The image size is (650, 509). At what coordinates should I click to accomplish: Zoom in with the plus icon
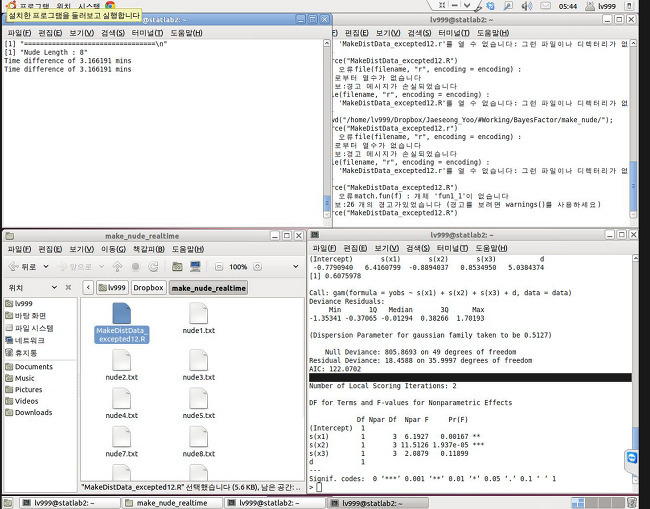click(x=257, y=267)
